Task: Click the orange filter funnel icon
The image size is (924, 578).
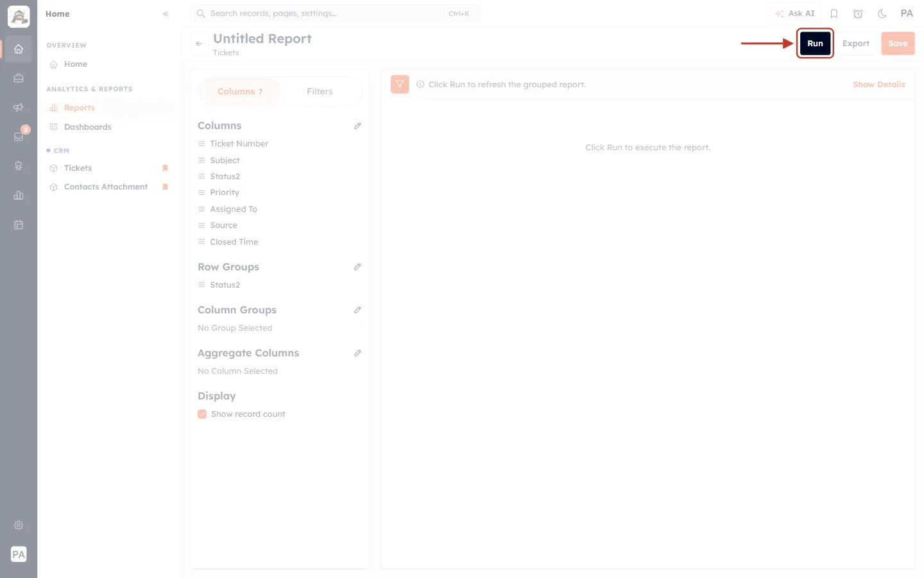Action: point(400,84)
